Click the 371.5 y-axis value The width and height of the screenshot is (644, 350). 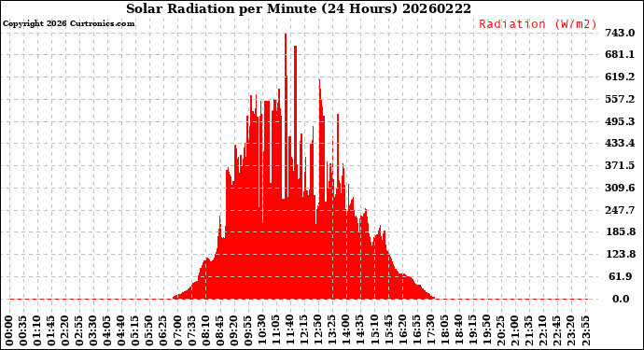[x=620, y=165]
